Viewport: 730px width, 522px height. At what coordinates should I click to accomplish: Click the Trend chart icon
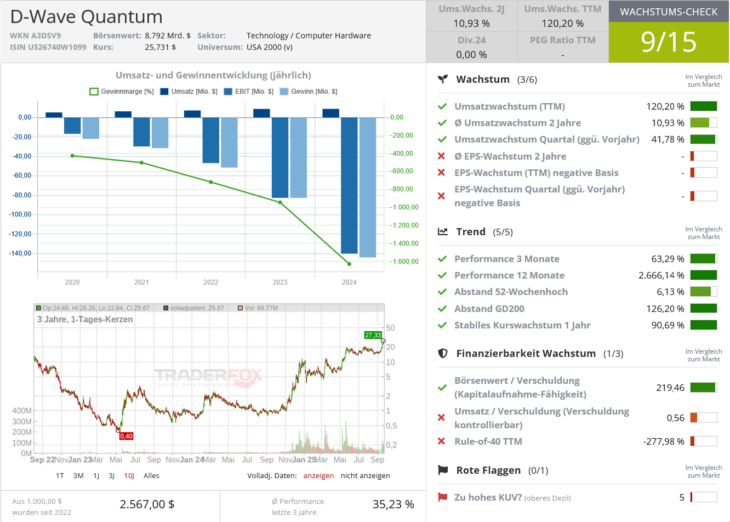pos(443,231)
